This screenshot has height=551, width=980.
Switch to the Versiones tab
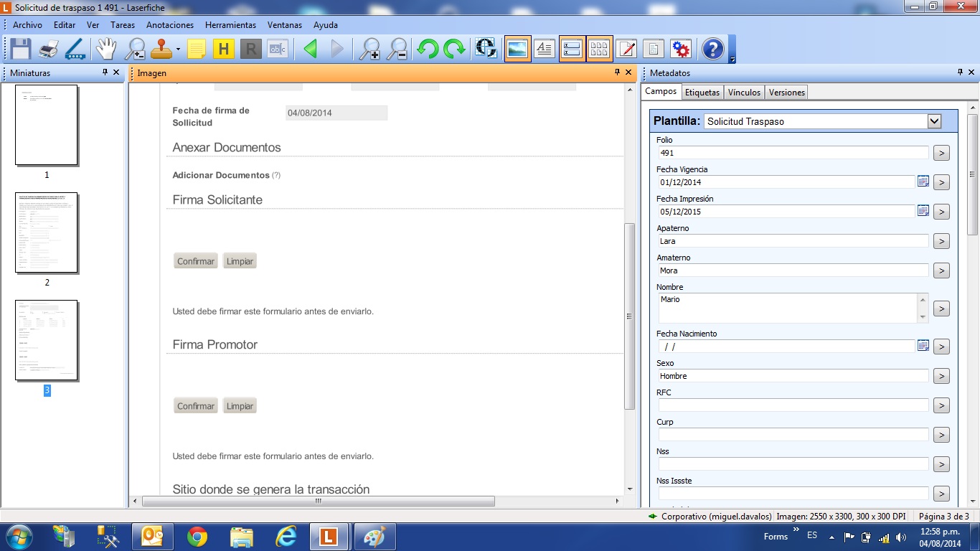[x=787, y=92]
